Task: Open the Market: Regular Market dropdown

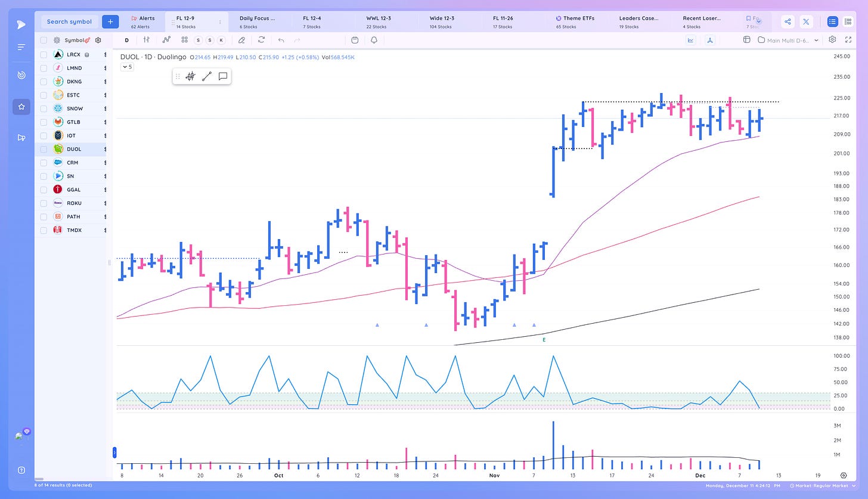Action: point(823,486)
